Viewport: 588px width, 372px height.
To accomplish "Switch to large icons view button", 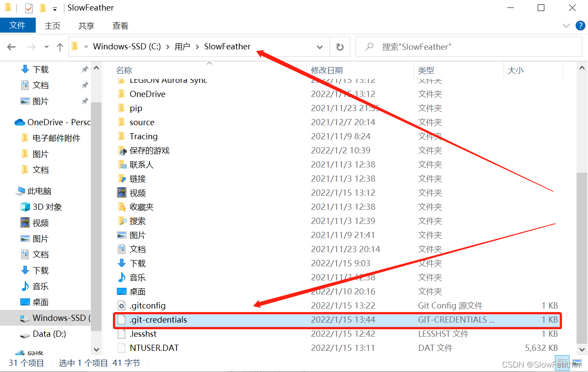I will coord(577,363).
